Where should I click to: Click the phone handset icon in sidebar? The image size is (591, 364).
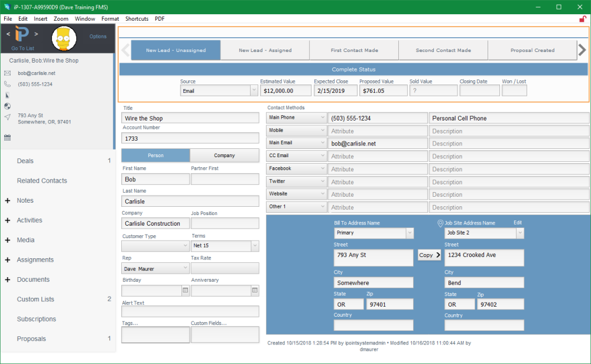tap(8, 84)
